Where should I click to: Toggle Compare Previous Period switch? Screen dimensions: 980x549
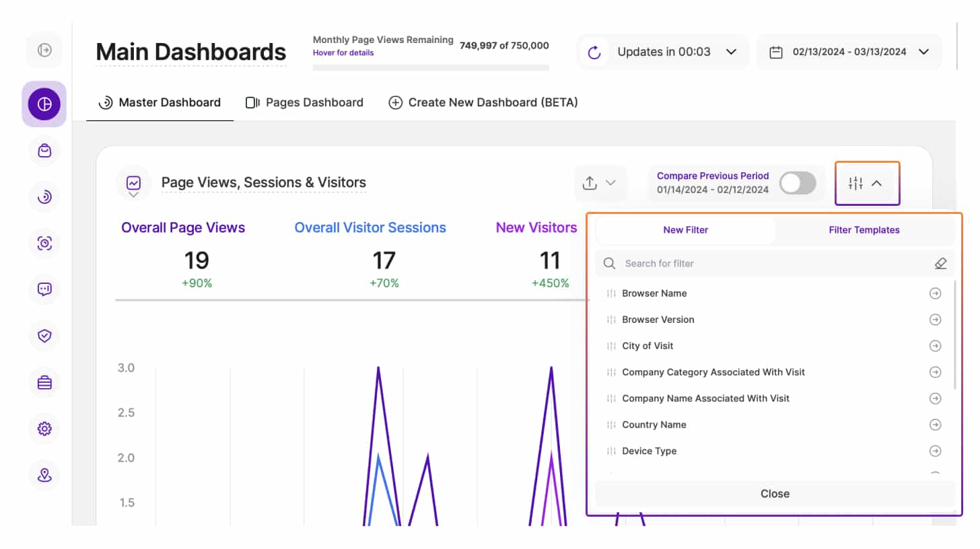coord(797,183)
